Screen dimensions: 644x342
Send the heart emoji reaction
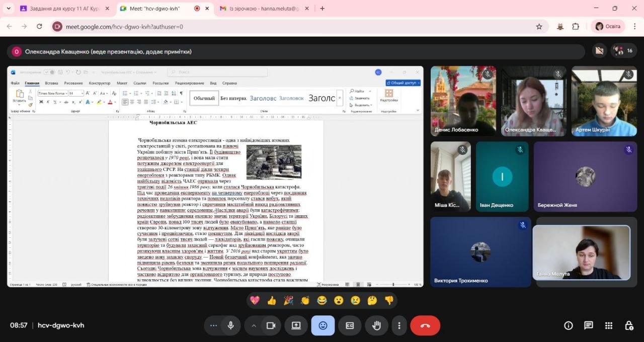pos(255,300)
